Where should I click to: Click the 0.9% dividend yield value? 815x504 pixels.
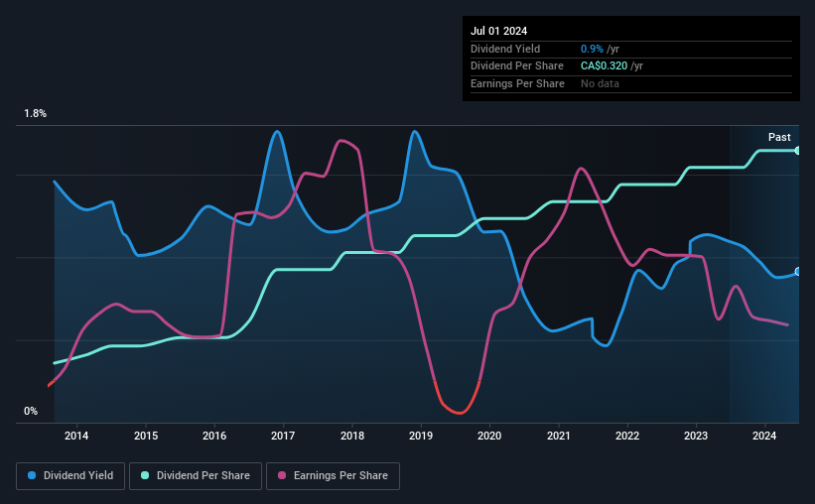pyautogui.click(x=592, y=49)
